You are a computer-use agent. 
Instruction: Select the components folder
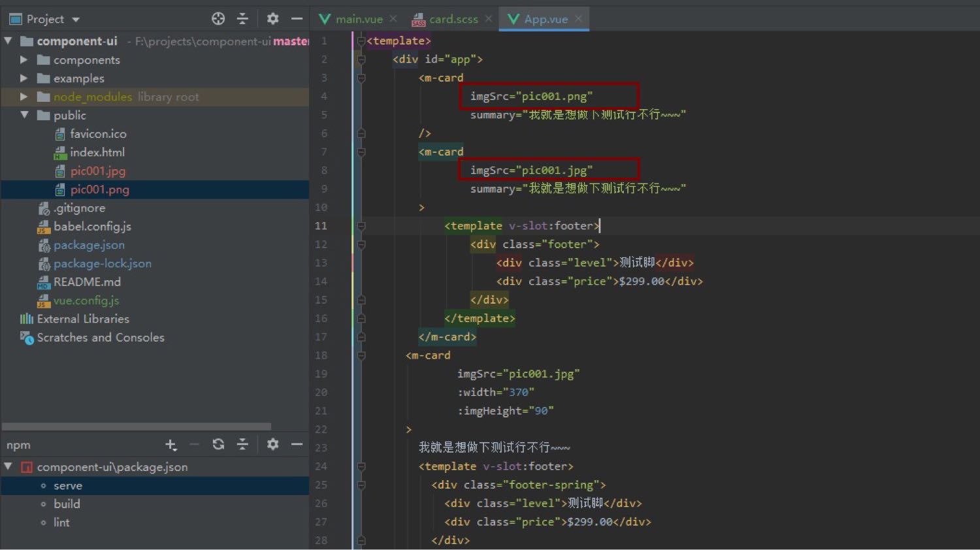[x=86, y=59]
